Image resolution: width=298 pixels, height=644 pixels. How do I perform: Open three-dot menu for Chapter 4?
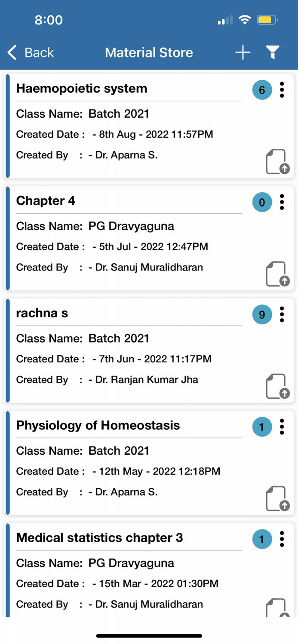[282, 202]
